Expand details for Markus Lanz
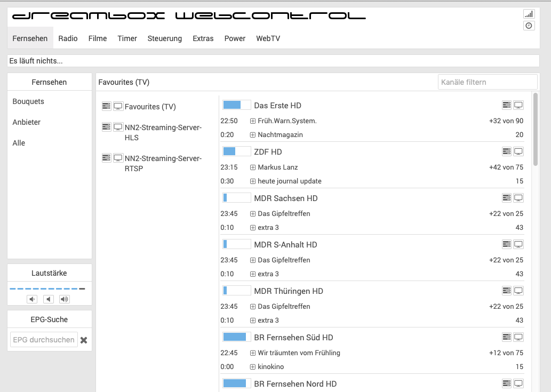 (253, 167)
